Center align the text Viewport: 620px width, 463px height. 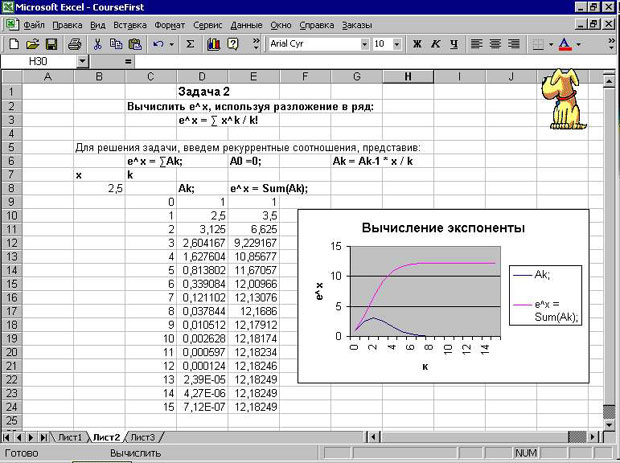495,44
